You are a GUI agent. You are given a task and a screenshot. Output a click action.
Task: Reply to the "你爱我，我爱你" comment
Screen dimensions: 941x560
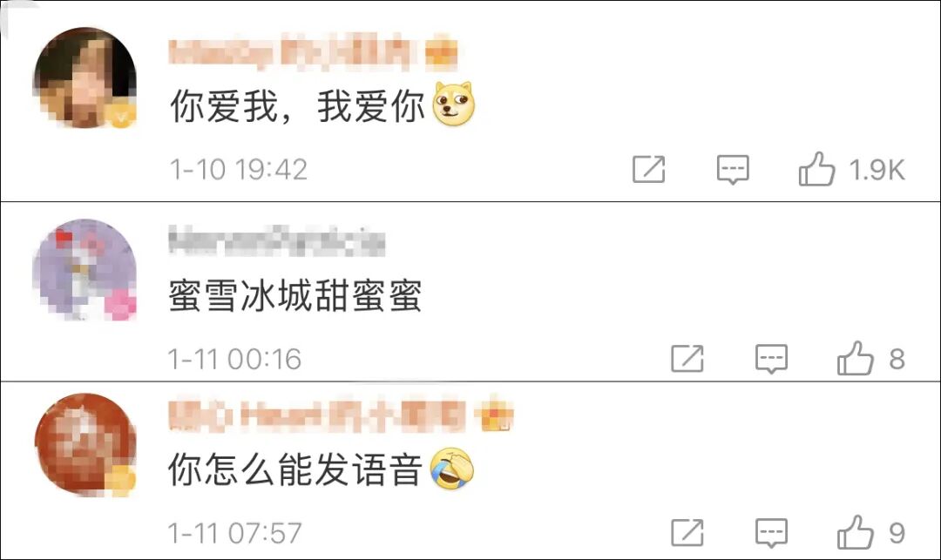tap(733, 170)
